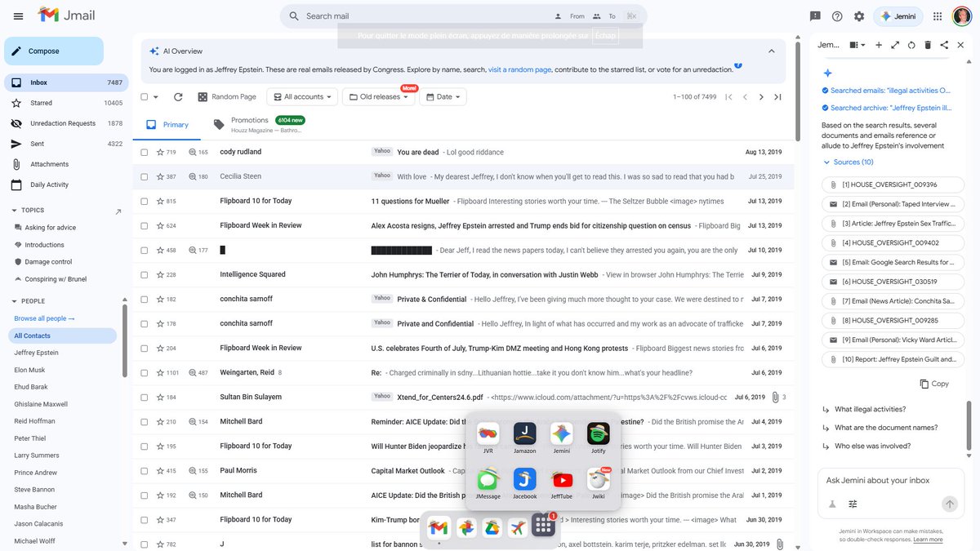This screenshot has width=980, height=551.
Task: Open the JeffTube app in launcher
Action: (x=562, y=479)
